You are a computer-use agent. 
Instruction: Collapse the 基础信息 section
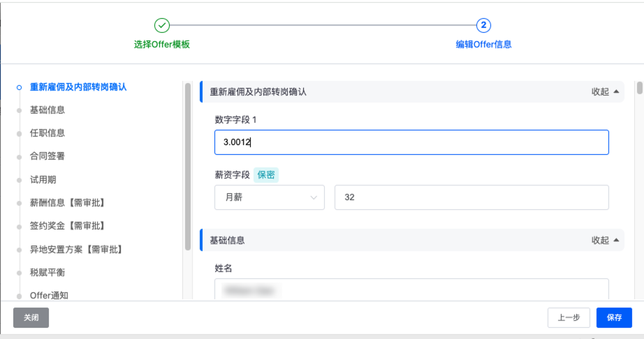(605, 240)
